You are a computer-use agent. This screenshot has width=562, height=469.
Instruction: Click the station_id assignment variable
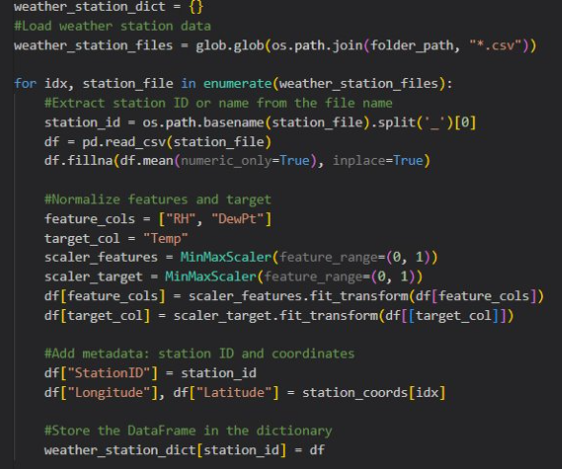(x=82, y=123)
